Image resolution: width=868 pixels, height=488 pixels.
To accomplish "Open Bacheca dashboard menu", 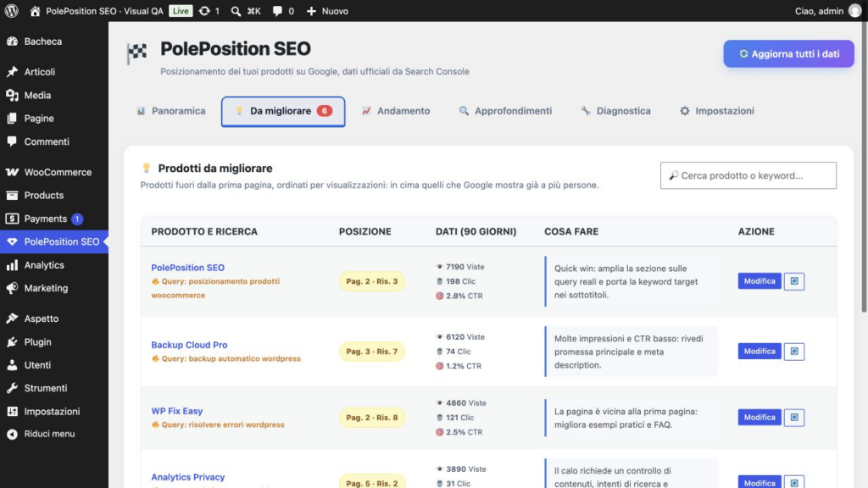I will [x=54, y=42].
